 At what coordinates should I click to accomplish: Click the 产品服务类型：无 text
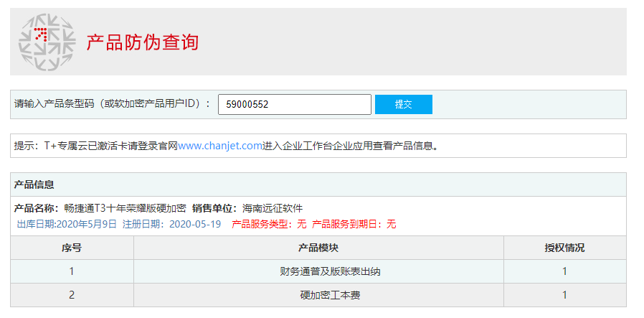tap(269, 225)
